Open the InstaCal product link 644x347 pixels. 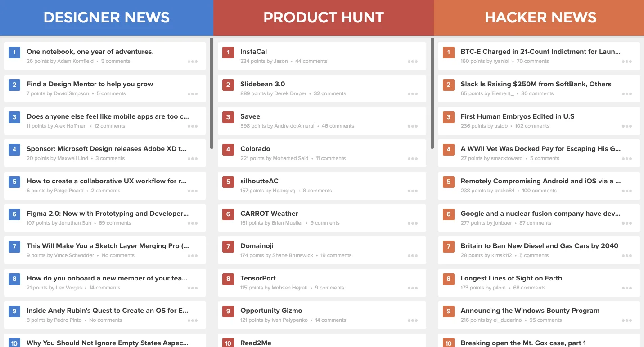[x=254, y=52]
